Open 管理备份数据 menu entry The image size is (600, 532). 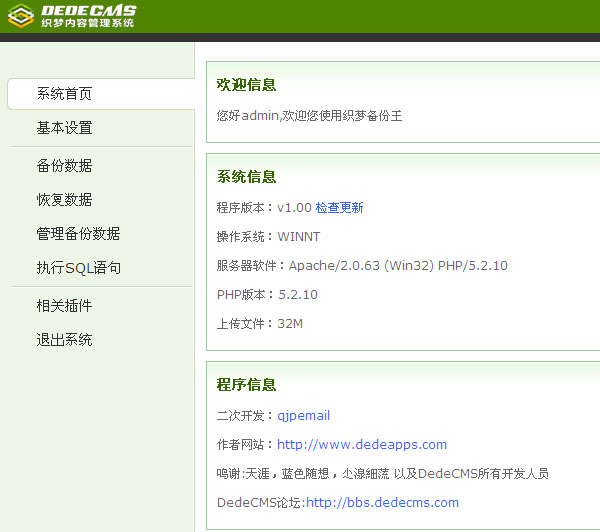(x=78, y=233)
